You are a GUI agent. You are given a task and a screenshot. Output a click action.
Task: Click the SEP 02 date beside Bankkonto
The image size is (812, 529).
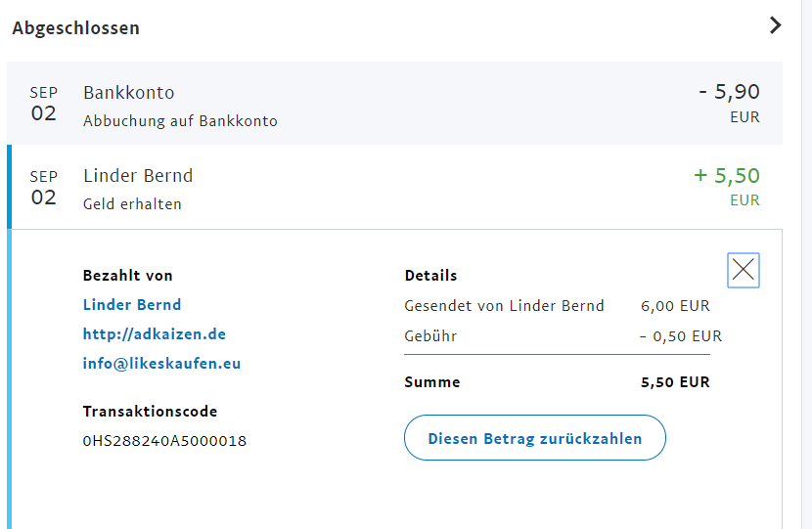44,104
